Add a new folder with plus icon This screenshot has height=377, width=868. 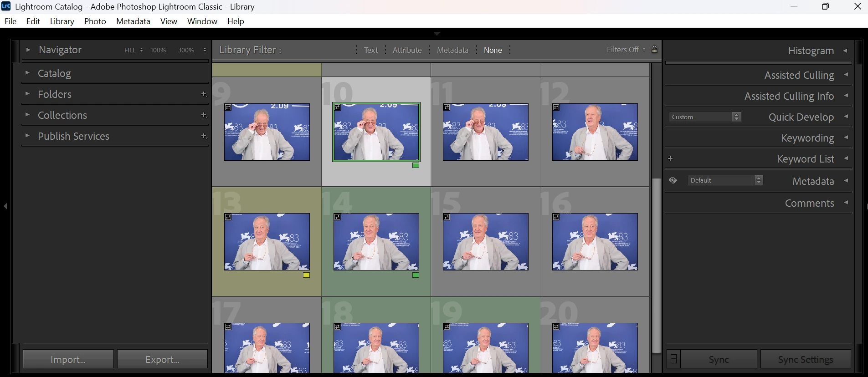(x=204, y=94)
